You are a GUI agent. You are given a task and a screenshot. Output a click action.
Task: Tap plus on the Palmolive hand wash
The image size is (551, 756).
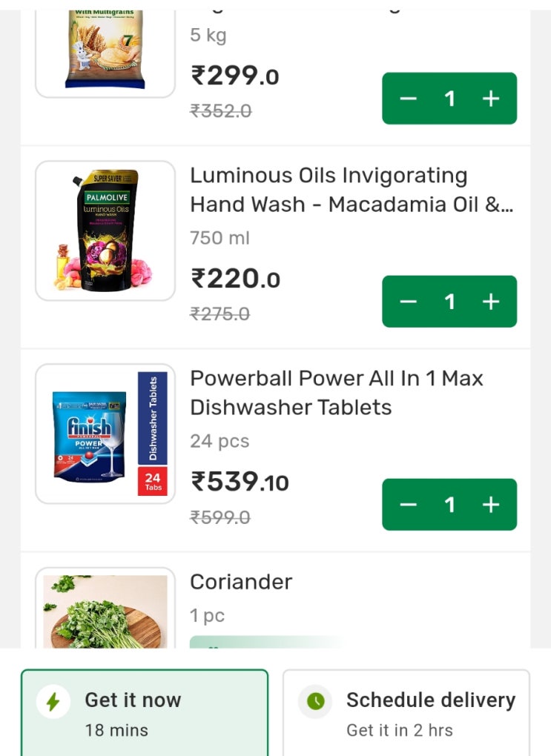[491, 302]
